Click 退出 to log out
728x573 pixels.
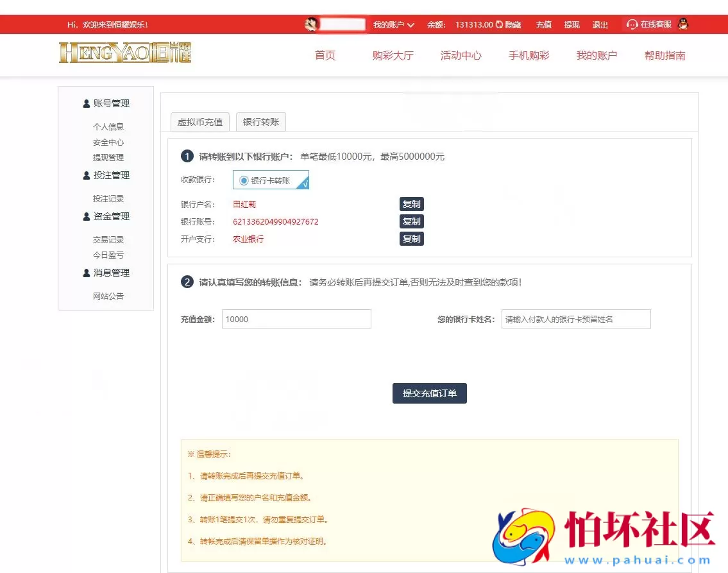coord(600,25)
